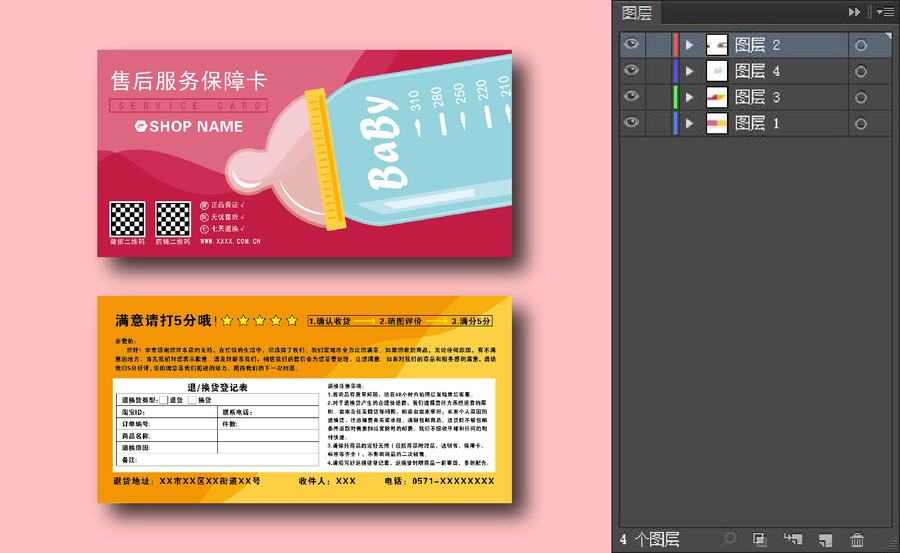Image resolution: width=900 pixels, height=553 pixels.
Task: Toggle lock column for 图层 1
Action: point(657,123)
